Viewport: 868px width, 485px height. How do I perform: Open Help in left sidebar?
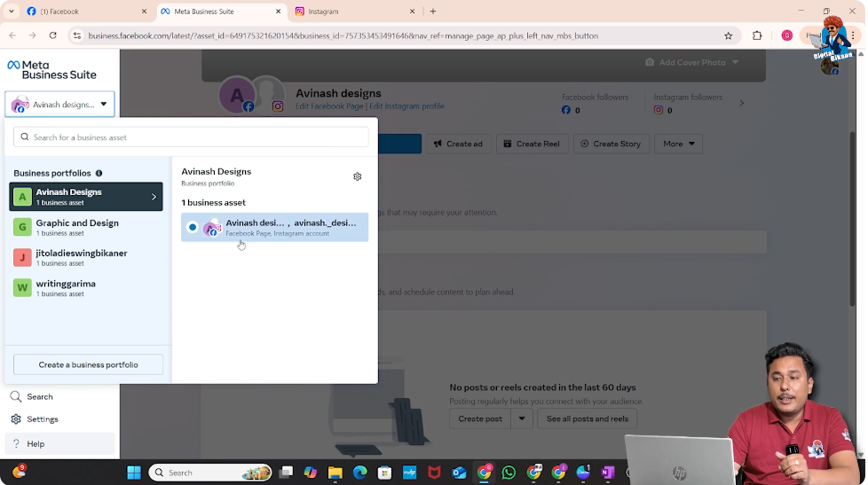[x=59, y=443]
